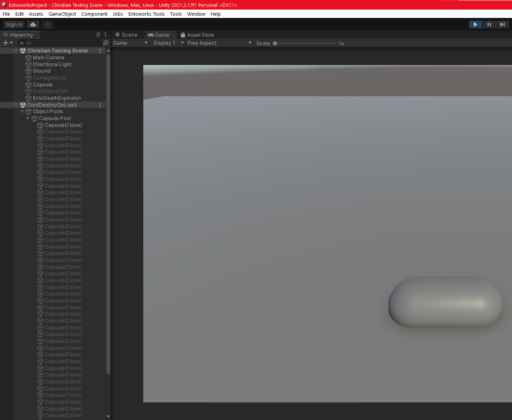Open the GameObject menu
This screenshot has width=512, height=420.
point(62,14)
